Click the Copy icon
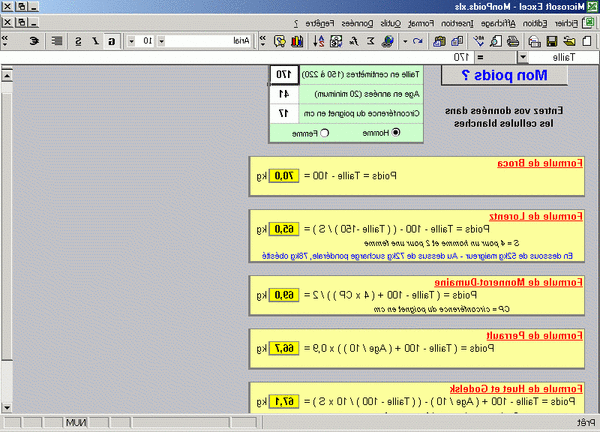600x432 pixels. 457,41
